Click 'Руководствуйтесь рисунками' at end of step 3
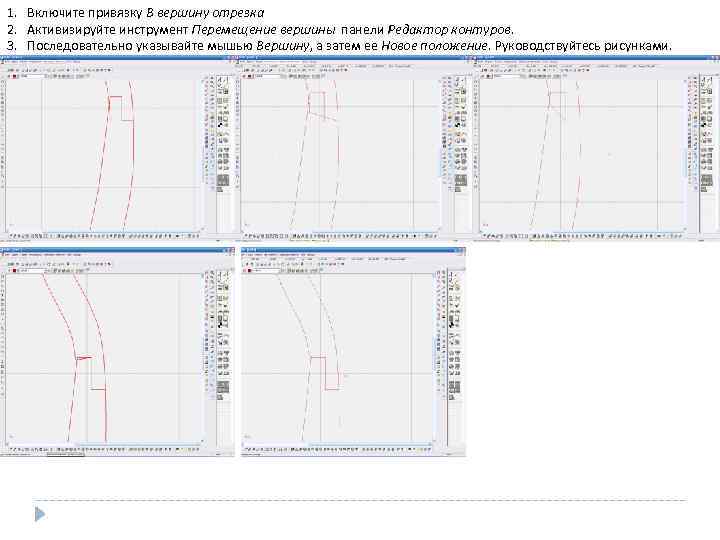 [x=581, y=46]
